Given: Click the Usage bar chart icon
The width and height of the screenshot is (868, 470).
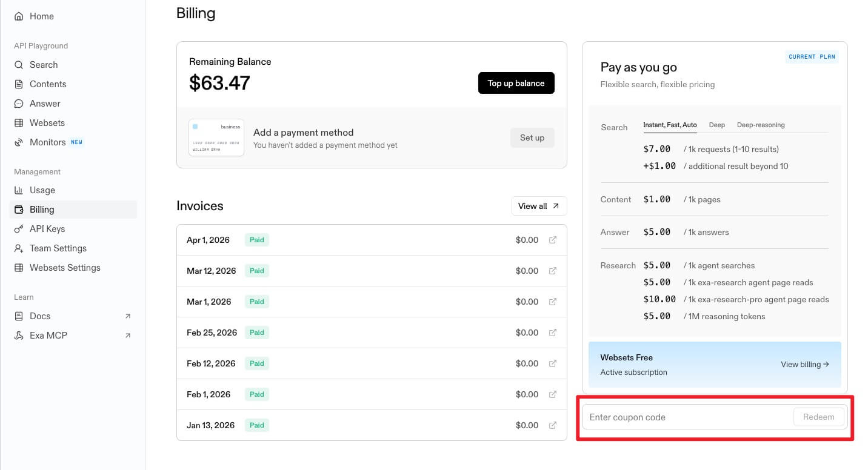Looking at the screenshot, I should [19, 190].
